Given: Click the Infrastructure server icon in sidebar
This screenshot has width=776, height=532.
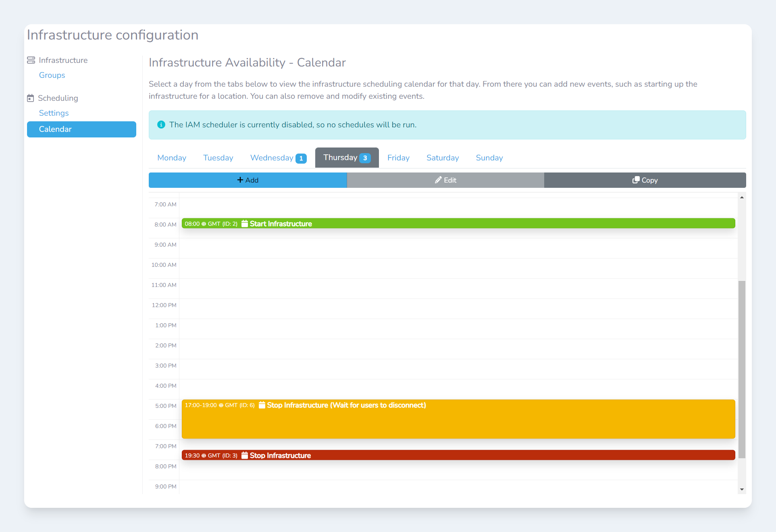Looking at the screenshot, I should coord(31,60).
